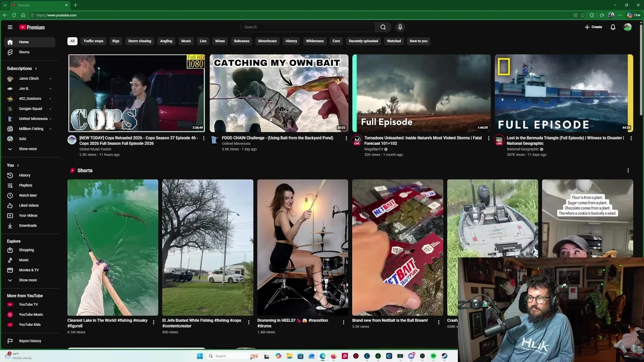Open options for Drumming in HEELS short

(x=344, y=322)
